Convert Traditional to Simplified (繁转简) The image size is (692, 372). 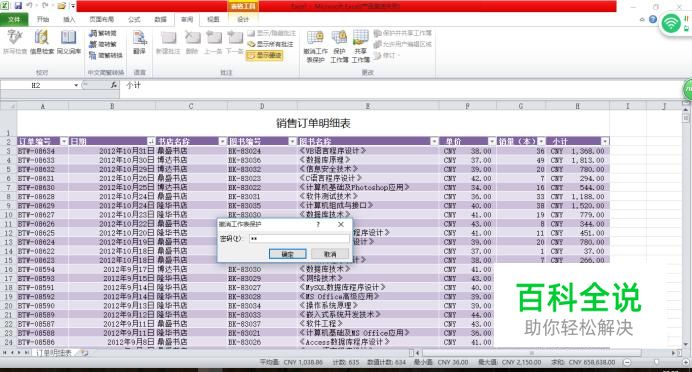[103, 34]
